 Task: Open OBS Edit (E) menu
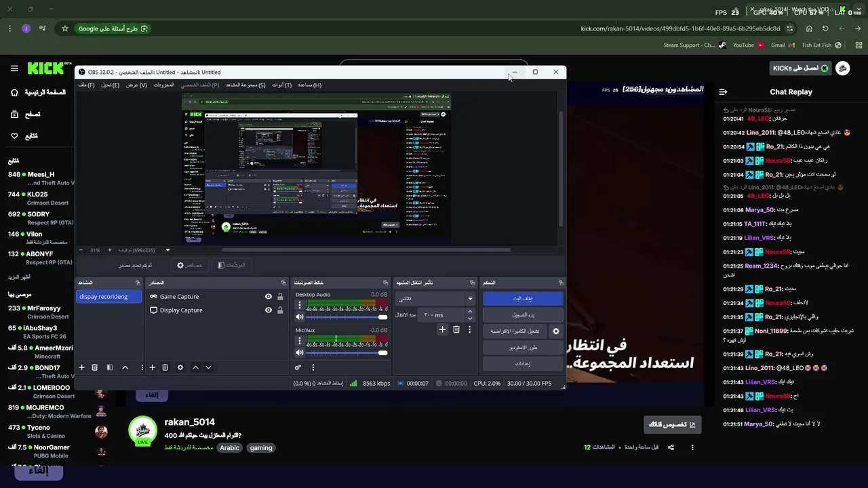tap(110, 85)
